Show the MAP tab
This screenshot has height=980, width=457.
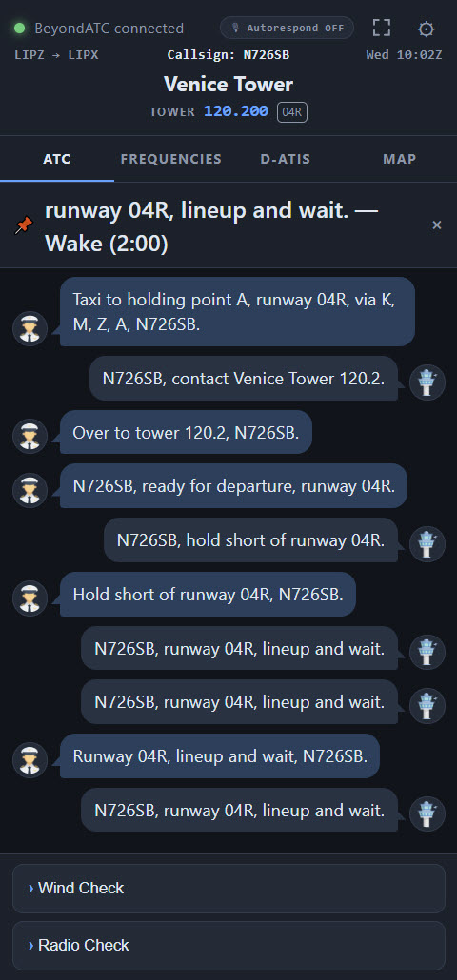[400, 159]
